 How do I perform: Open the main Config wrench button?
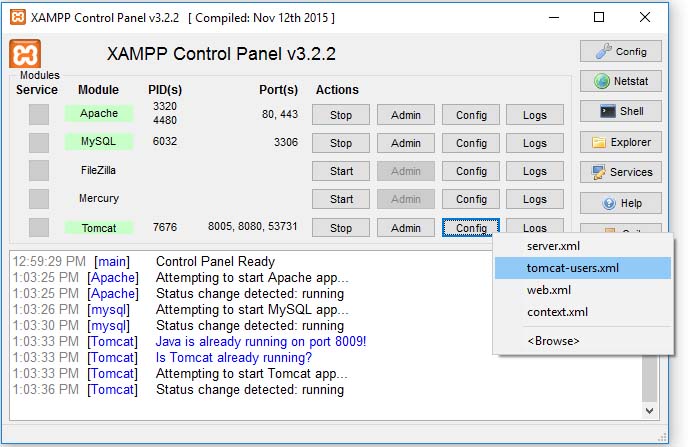point(620,51)
